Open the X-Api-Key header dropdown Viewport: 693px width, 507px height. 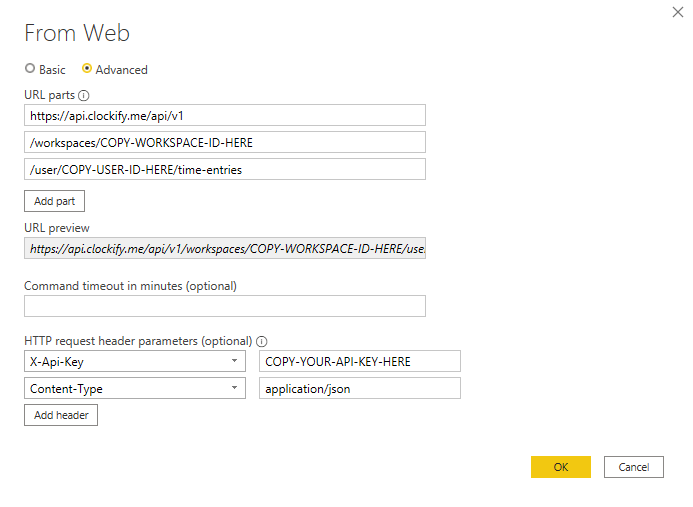click(135, 362)
